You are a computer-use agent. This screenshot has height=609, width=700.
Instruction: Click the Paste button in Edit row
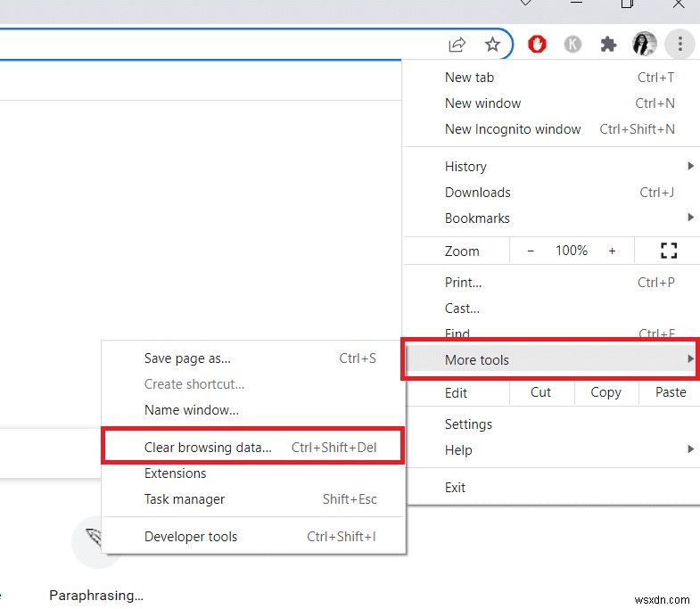(x=671, y=392)
